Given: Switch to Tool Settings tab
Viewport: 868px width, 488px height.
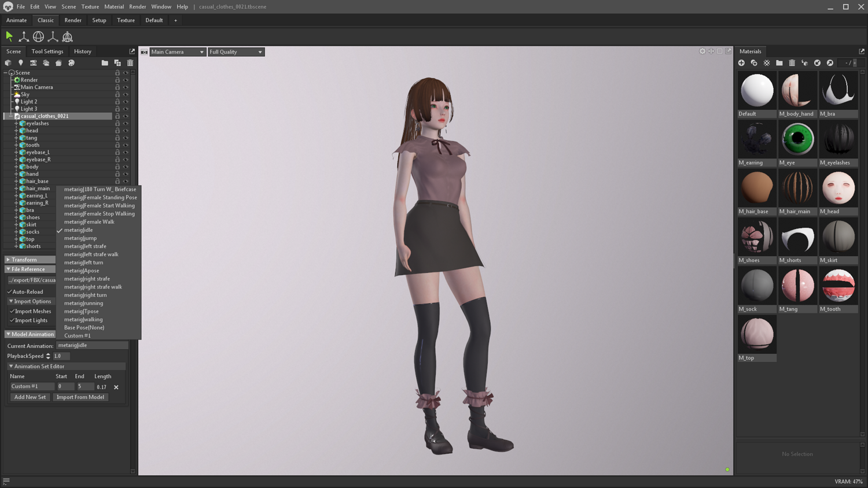Looking at the screenshot, I should 47,51.
